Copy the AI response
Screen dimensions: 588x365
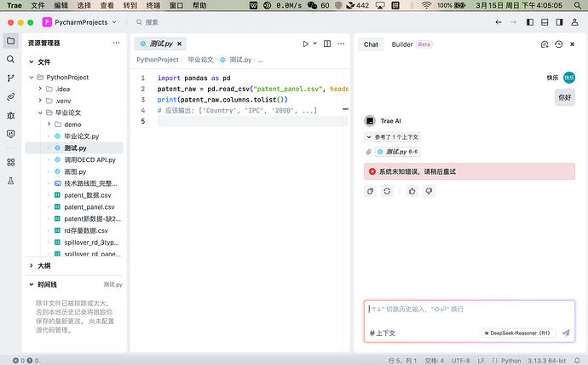(x=370, y=191)
